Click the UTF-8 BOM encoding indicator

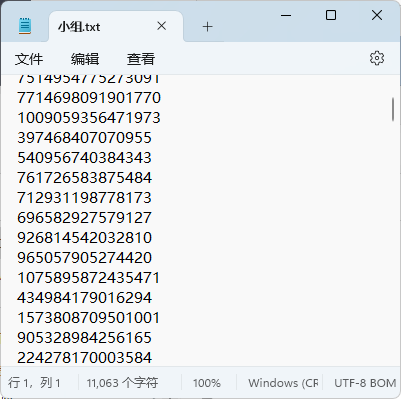[x=365, y=383]
